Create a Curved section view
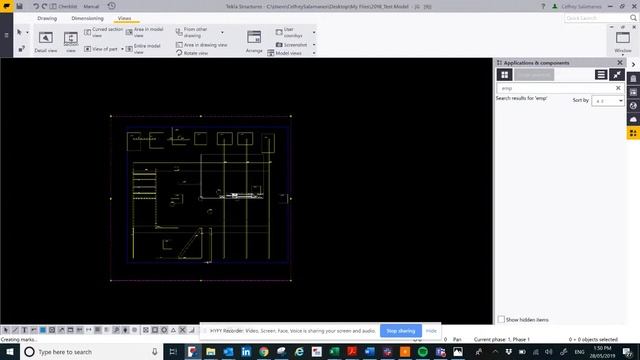The image size is (640, 360). tap(103, 32)
